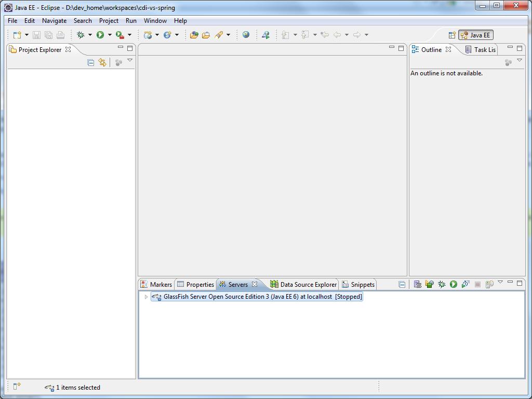Click the Open Other Perspective icon
This screenshot has height=399, width=532.
[451, 35]
